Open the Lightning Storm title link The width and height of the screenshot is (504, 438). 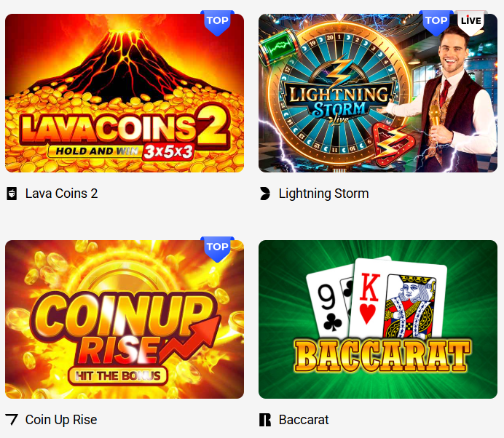point(323,194)
